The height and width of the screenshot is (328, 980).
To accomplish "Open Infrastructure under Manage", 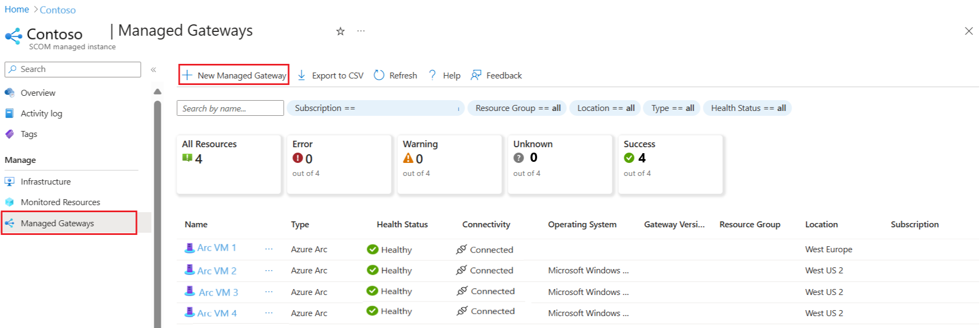I will tap(45, 181).
